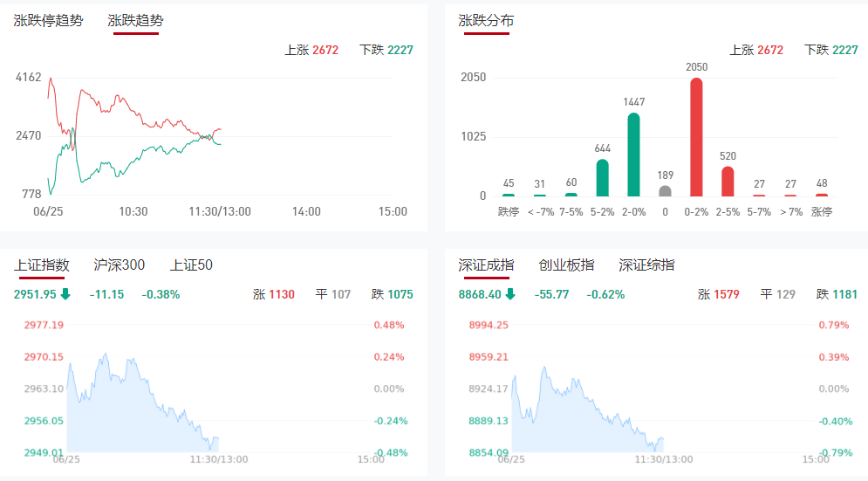Click the change value -55.77
This screenshot has height=481, width=868.
tap(551, 294)
